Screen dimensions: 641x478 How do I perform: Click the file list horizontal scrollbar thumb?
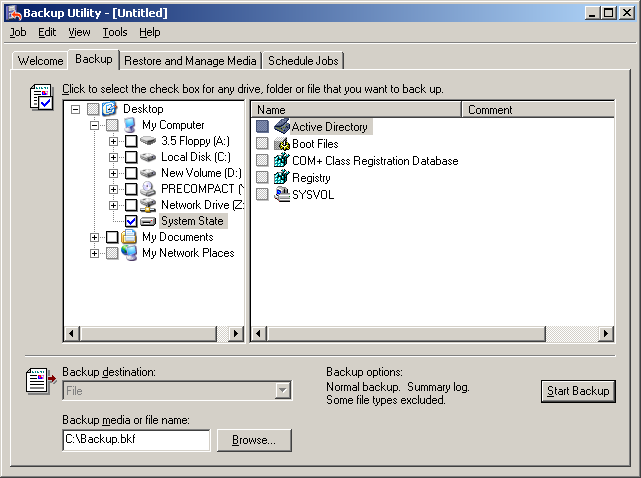[x=406, y=334]
